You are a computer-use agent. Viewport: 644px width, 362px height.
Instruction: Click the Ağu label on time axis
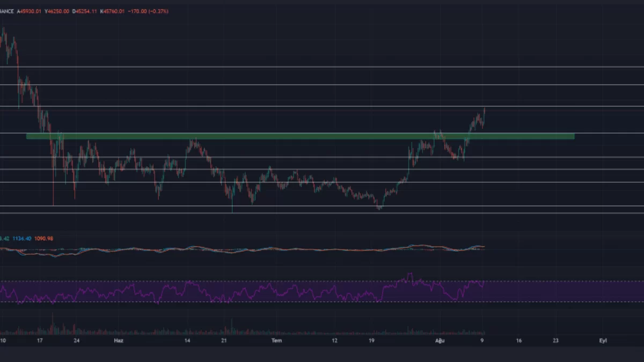tap(440, 340)
